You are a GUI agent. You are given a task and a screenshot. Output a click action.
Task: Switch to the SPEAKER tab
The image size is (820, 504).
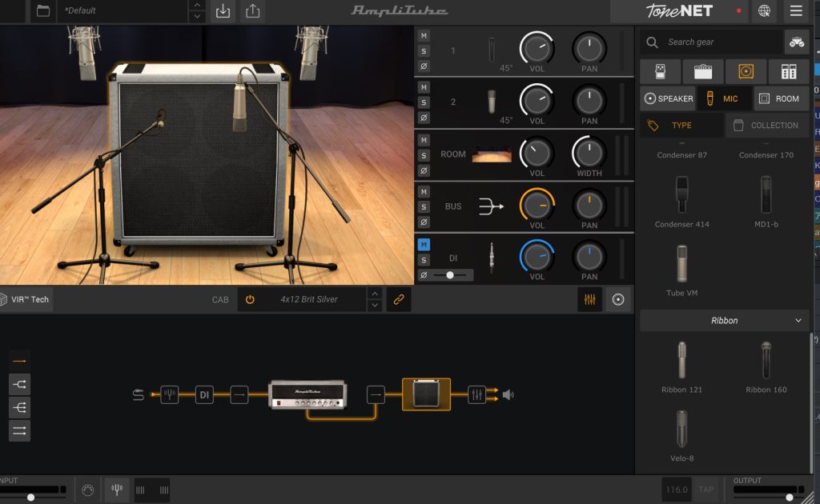click(x=667, y=98)
